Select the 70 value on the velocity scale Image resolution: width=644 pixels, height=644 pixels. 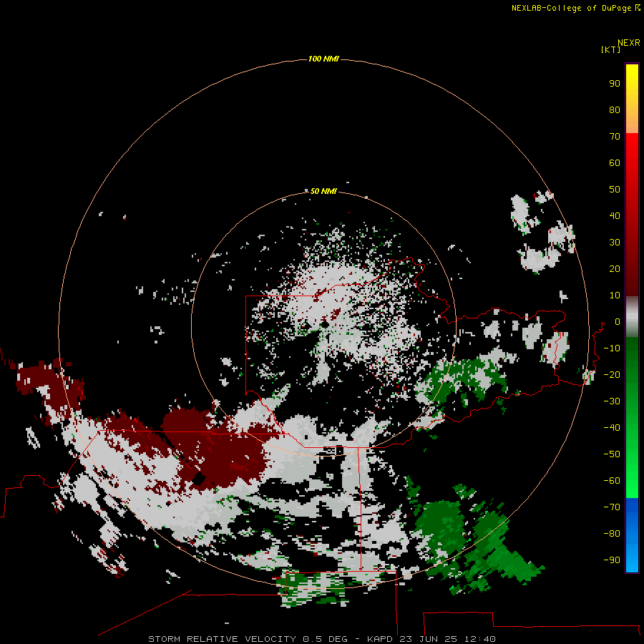(615, 137)
